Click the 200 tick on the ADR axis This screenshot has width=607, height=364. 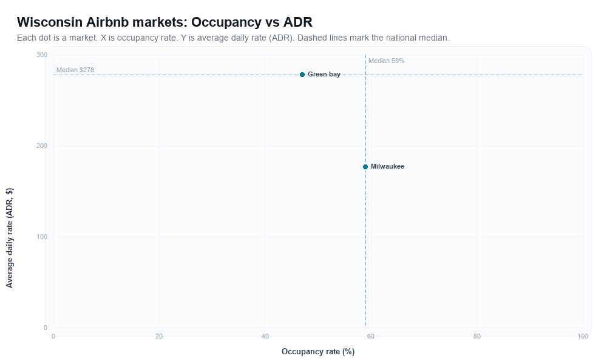coord(42,146)
